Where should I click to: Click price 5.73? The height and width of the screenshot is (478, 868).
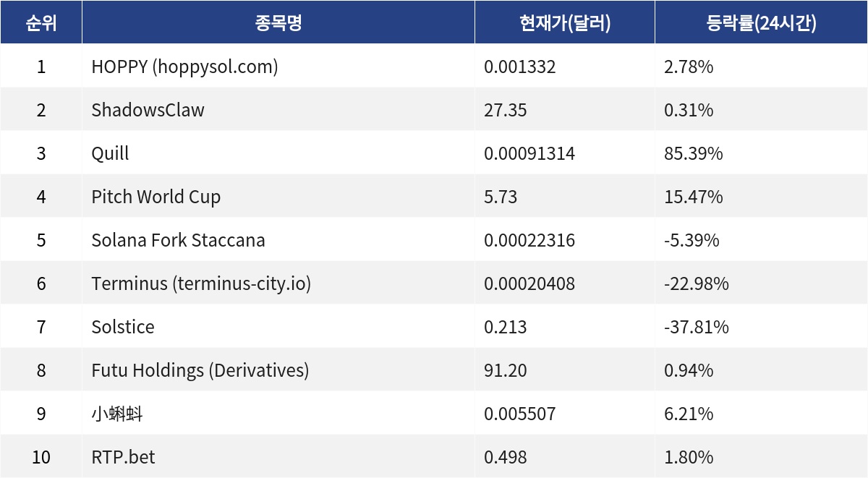coord(501,197)
